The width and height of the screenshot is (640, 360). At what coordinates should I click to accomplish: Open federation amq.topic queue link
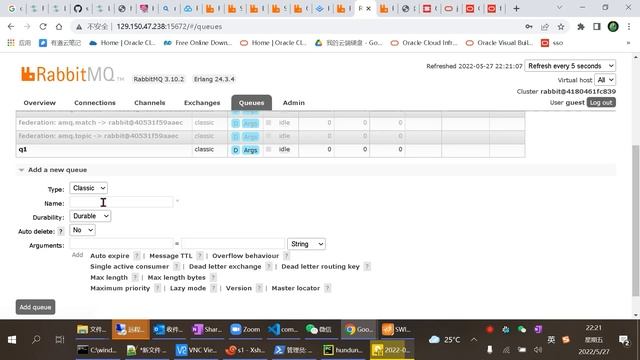click(98, 136)
